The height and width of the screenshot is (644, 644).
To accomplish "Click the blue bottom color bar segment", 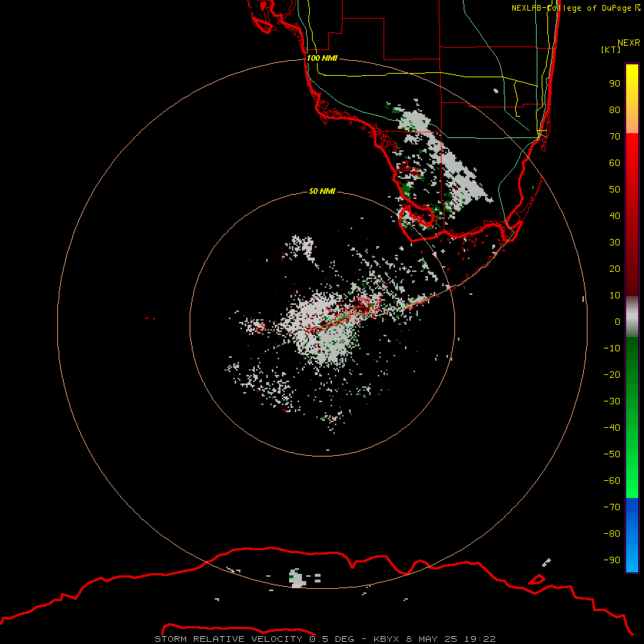I will (x=632, y=535).
